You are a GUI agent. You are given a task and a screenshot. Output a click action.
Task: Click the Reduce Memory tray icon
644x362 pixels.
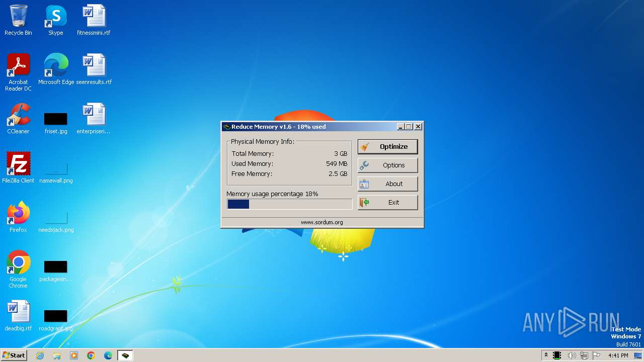coord(557,355)
